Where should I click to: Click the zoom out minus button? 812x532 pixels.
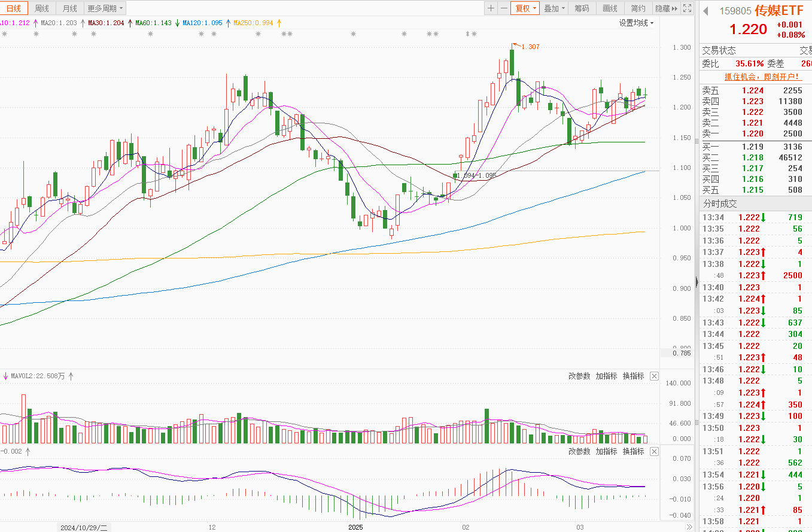click(504, 8)
